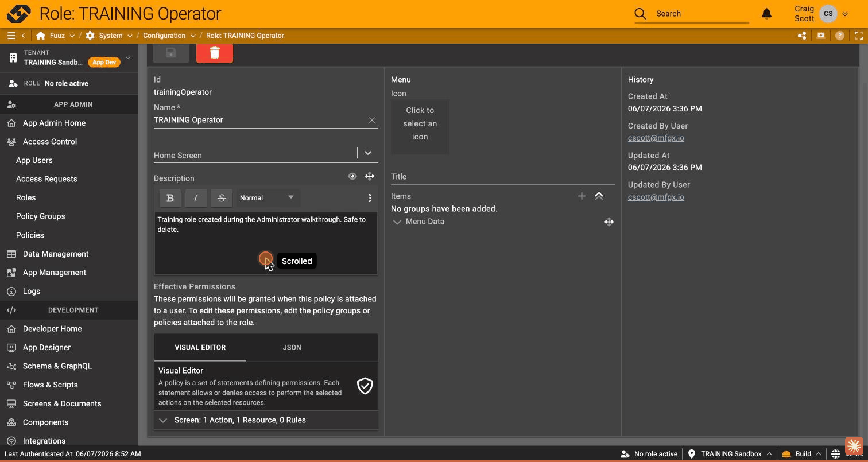Click the Fuuz home breadcrumb
This screenshot has width=868, height=462.
(x=50, y=36)
